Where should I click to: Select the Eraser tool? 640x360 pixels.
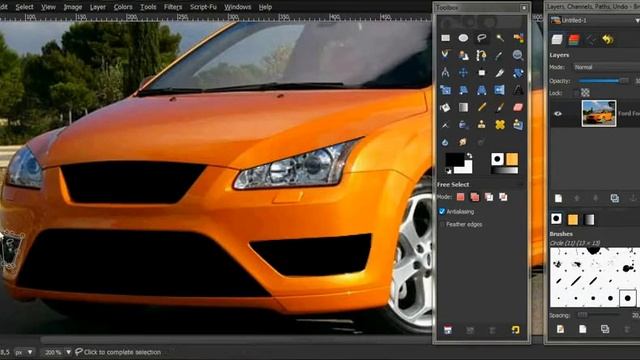point(518,107)
